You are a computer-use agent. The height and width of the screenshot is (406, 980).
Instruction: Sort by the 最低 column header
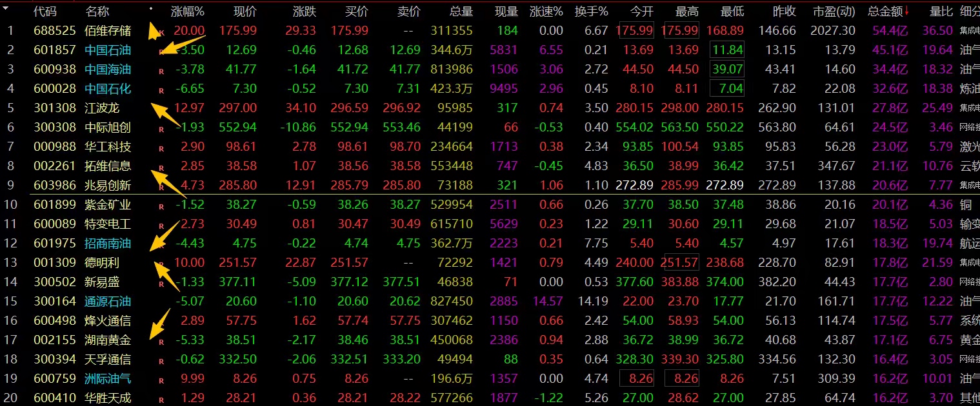(732, 12)
